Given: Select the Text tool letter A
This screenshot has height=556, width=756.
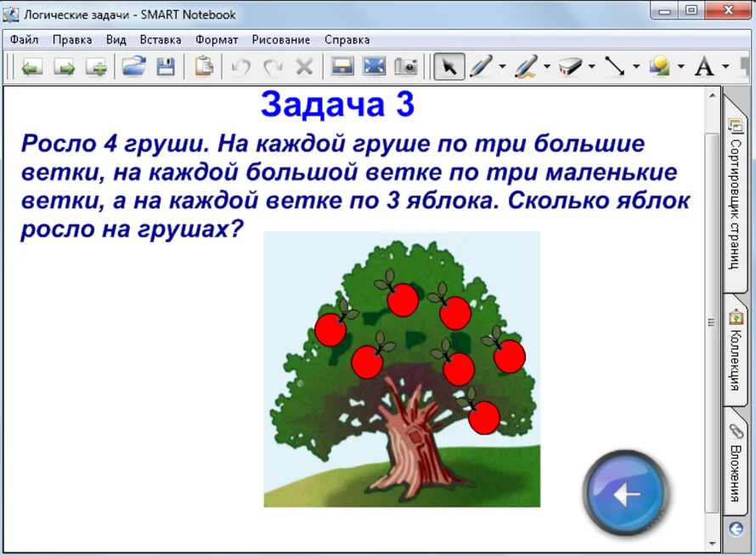Looking at the screenshot, I should coord(704,66).
